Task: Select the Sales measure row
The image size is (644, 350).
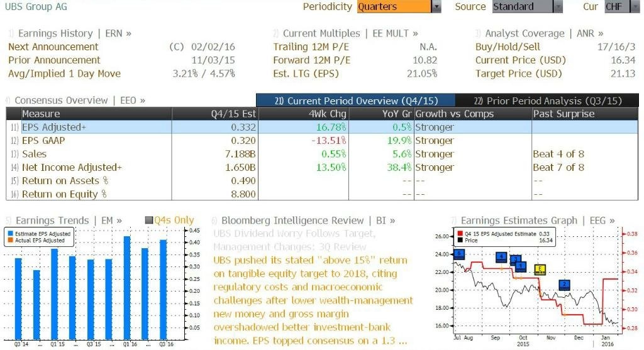Action: point(323,154)
